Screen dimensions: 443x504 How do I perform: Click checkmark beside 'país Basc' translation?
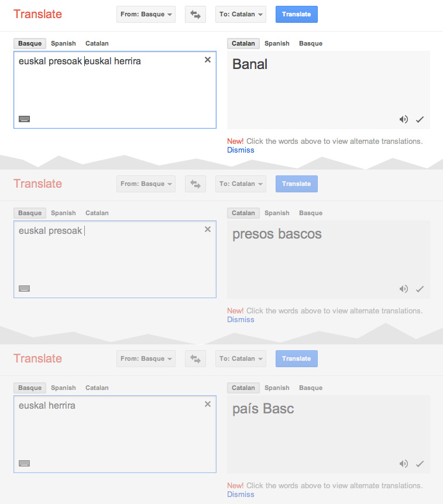pyautogui.click(x=420, y=464)
